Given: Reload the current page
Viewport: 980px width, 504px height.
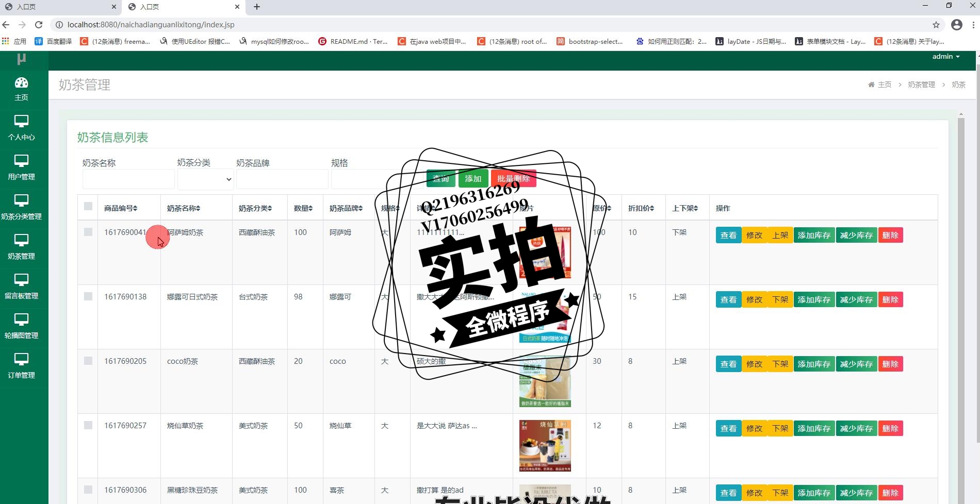Looking at the screenshot, I should click(x=39, y=25).
